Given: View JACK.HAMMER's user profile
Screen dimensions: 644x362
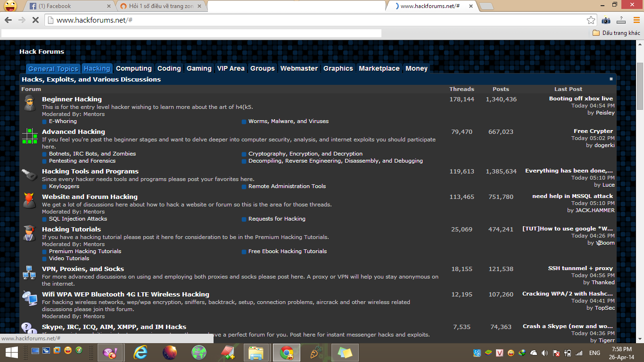Looking at the screenshot, I should [x=595, y=210].
